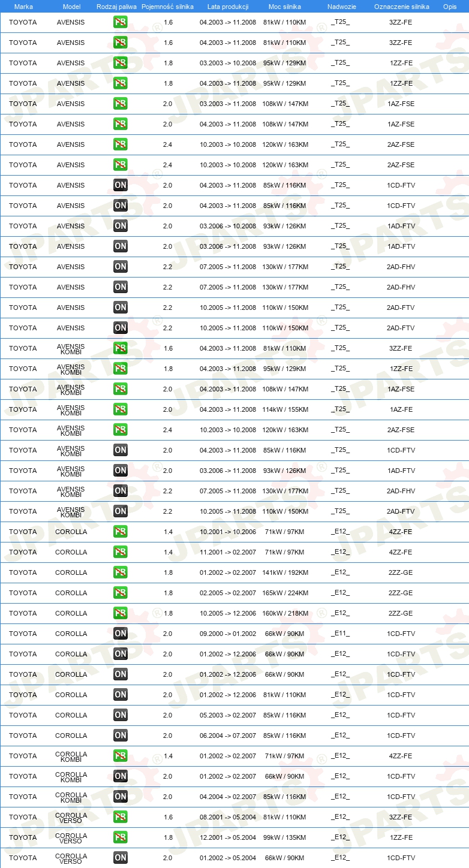The width and height of the screenshot is (469, 868).
Task: Click the 160kW / 218KM power cell
Action: click(x=285, y=613)
